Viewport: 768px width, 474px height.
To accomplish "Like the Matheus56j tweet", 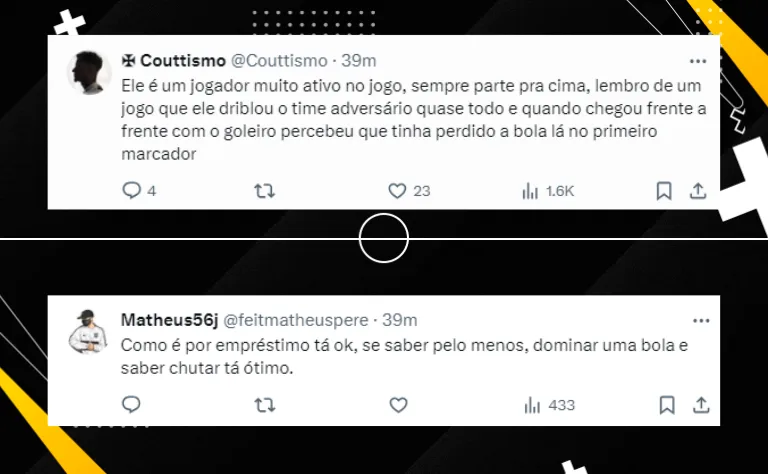I will click(x=398, y=405).
